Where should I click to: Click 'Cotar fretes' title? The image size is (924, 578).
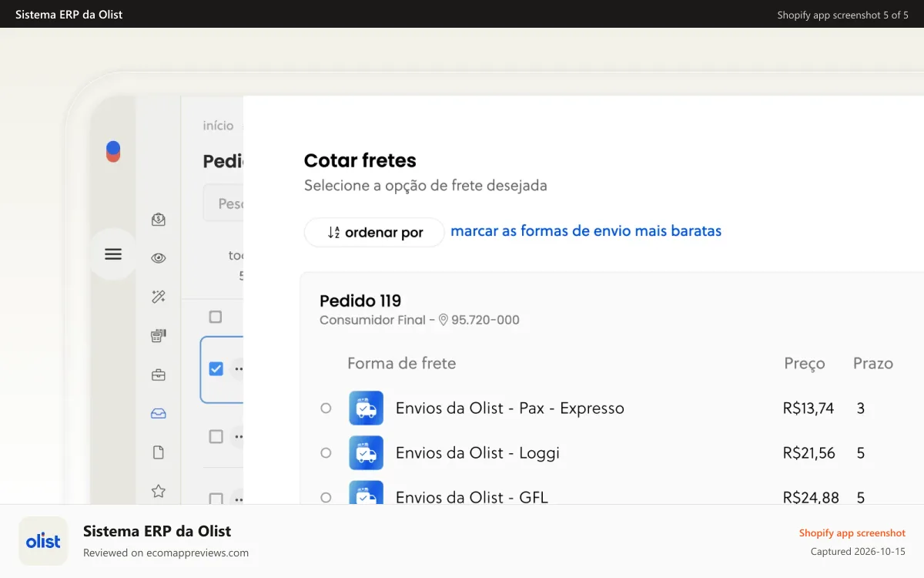tap(360, 160)
